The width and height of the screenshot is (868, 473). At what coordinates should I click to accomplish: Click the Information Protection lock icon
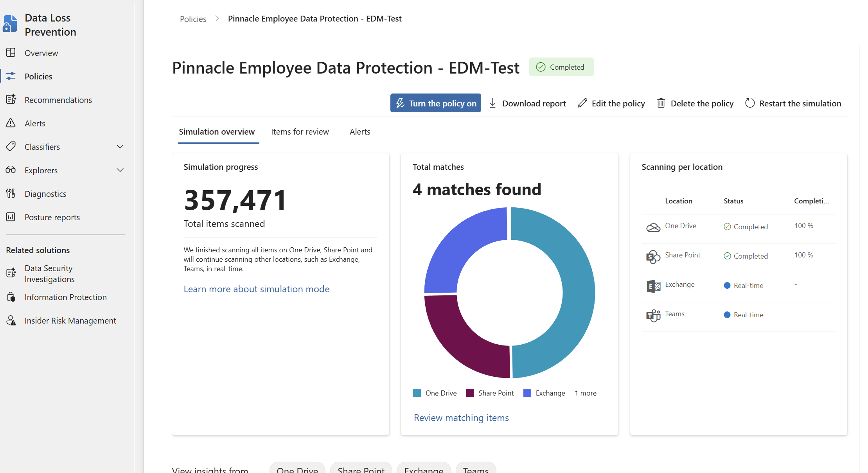pos(11,297)
